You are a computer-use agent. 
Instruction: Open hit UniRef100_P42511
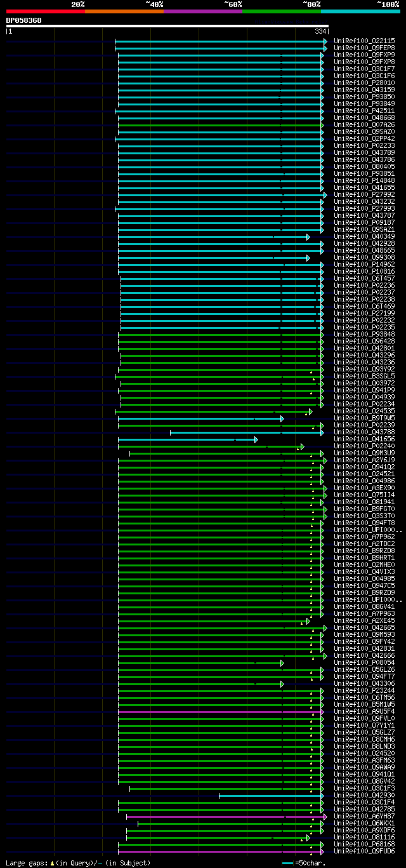tap(364, 110)
